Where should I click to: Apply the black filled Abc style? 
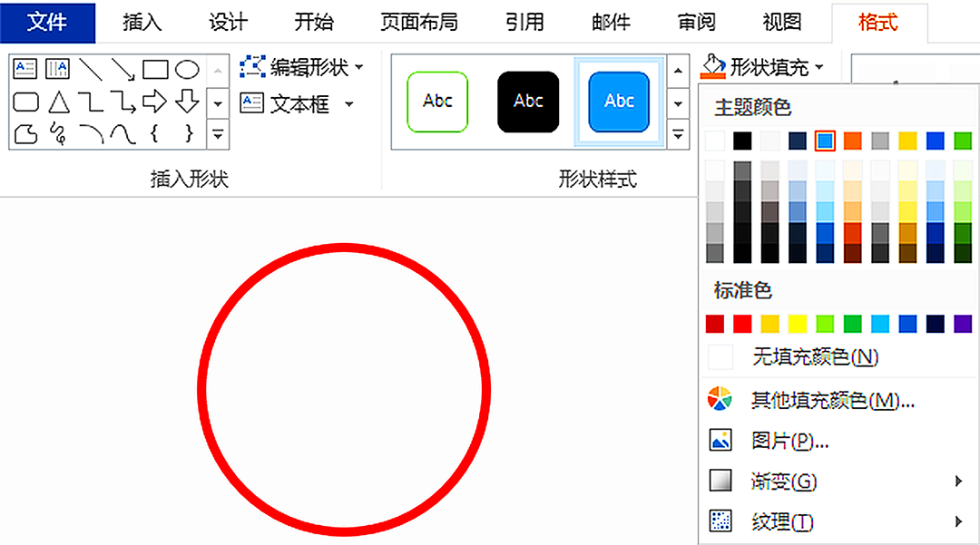pyautogui.click(x=528, y=102)
